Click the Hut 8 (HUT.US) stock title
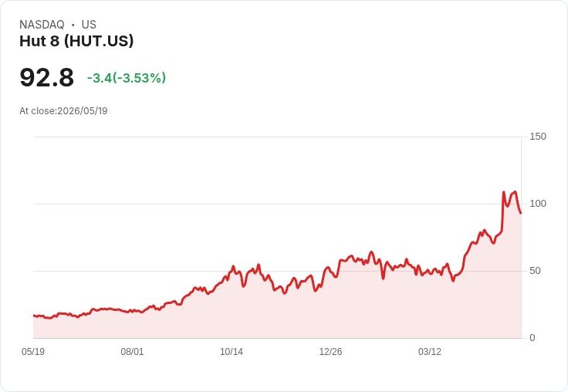 pyautogui.click(x=76, y=41)
